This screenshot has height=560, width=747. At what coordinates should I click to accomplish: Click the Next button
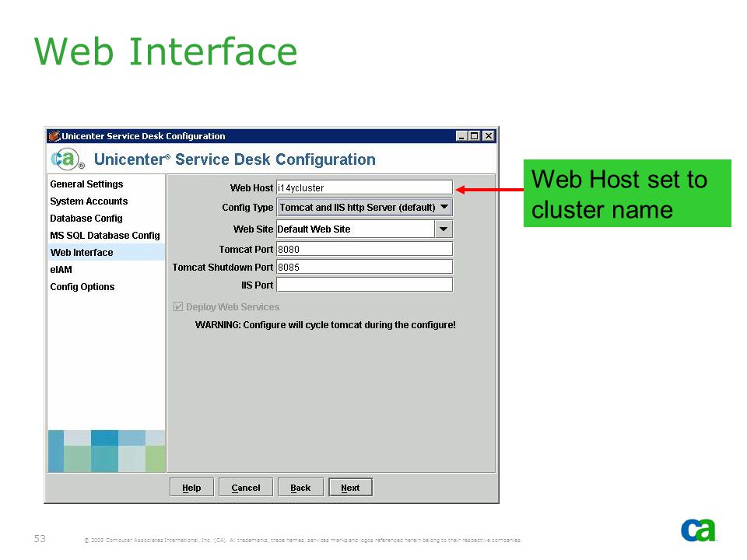coord(351,488)
